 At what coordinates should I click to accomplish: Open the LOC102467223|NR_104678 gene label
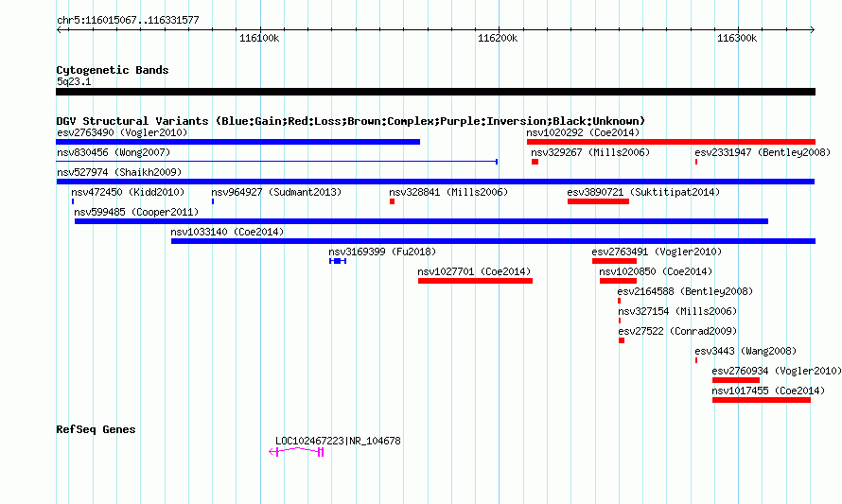(338, 442)
